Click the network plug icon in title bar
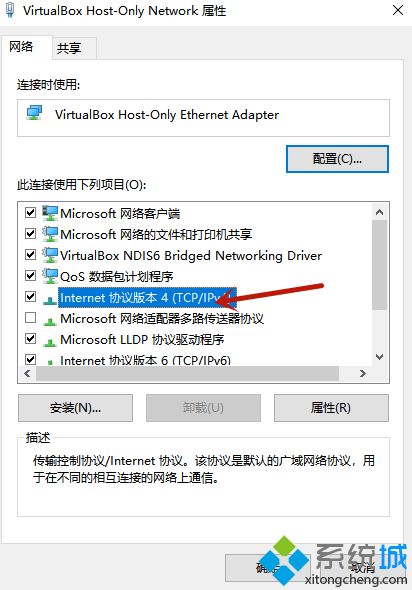412x590 pixels. (x=10, y=11)
